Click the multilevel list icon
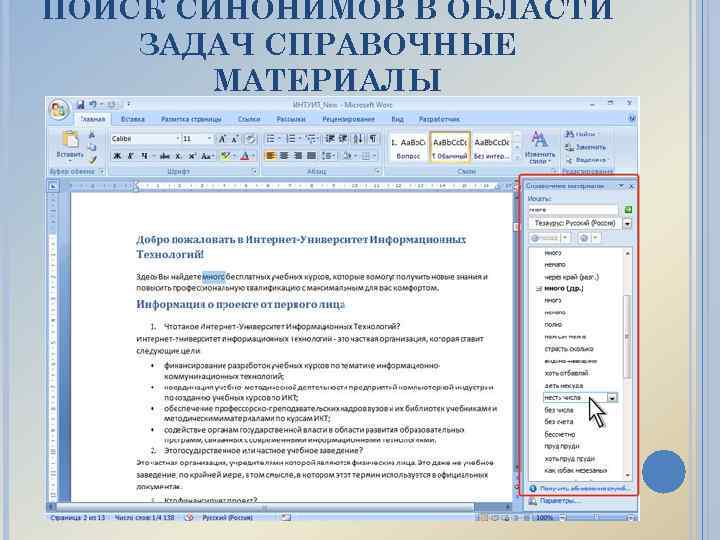The height and width of the screenshot is (540, 720). click(x=311, y=139)
